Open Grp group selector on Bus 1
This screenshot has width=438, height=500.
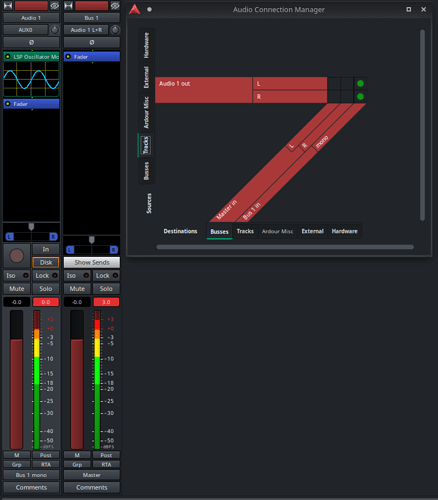[77, 464]
